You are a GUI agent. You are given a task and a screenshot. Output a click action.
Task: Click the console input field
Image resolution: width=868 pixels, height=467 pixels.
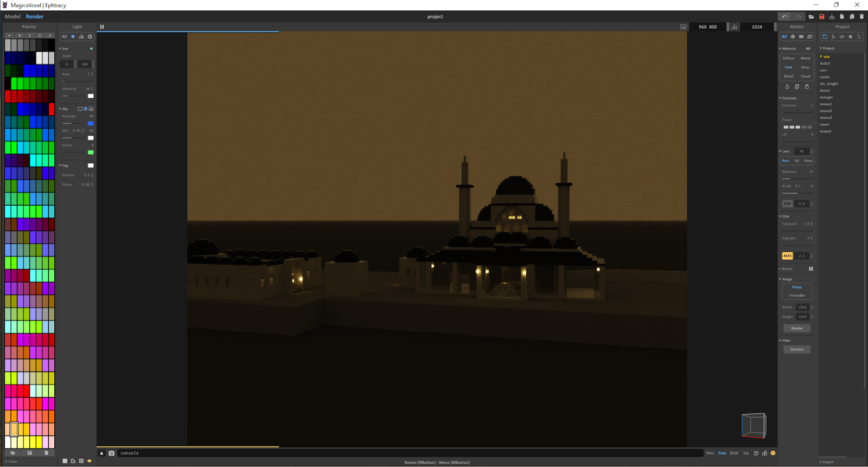[x=410, y=453]
